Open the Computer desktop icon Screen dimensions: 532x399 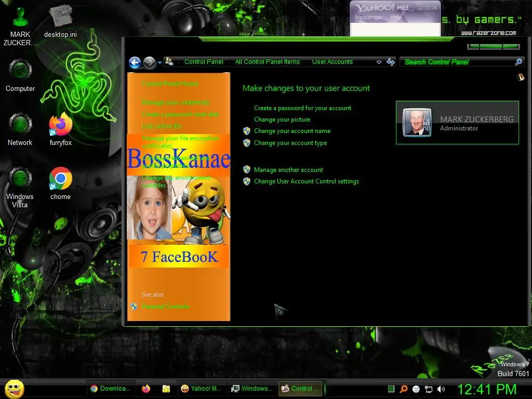(20, 75)
